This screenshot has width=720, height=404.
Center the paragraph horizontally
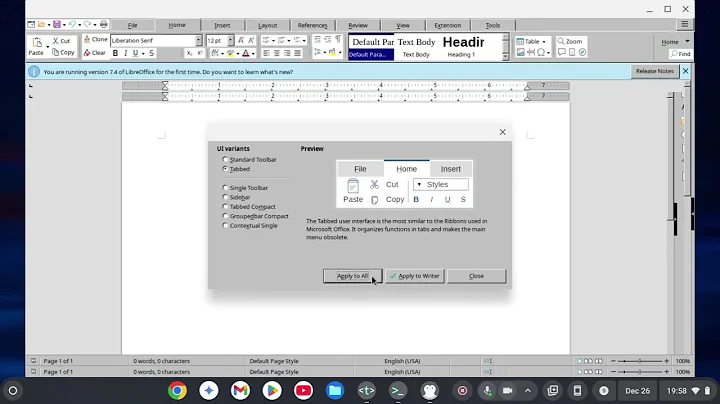(x=277, y=53)
